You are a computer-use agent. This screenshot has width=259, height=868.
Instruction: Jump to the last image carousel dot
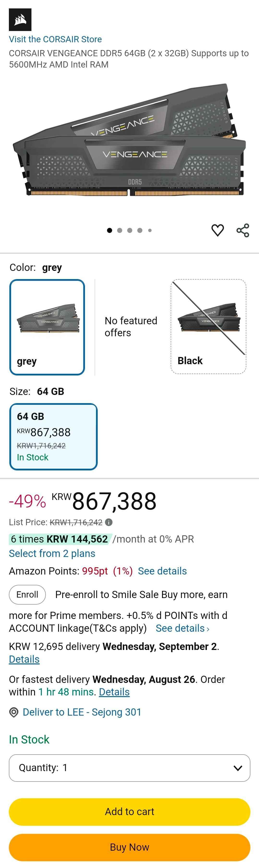[150, 231]
